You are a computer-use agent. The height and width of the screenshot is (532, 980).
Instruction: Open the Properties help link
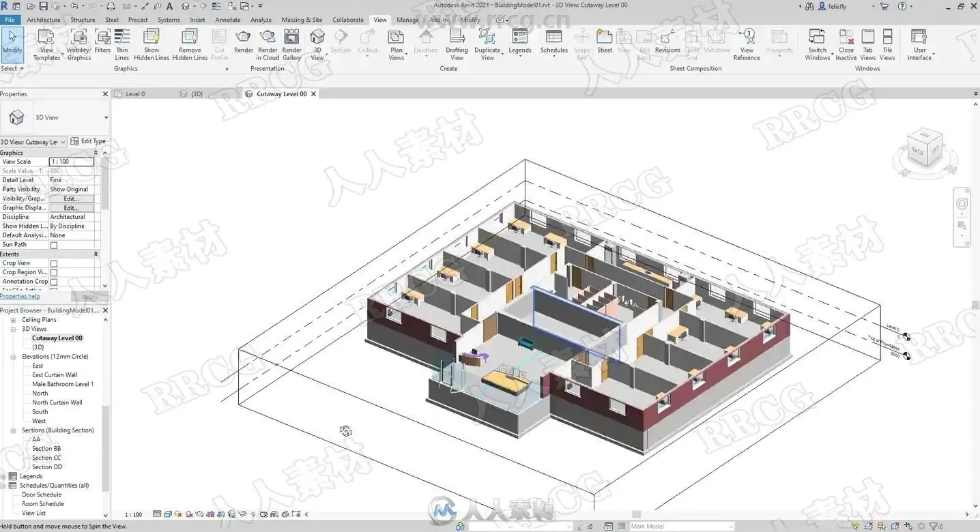[x=20, y=297]
